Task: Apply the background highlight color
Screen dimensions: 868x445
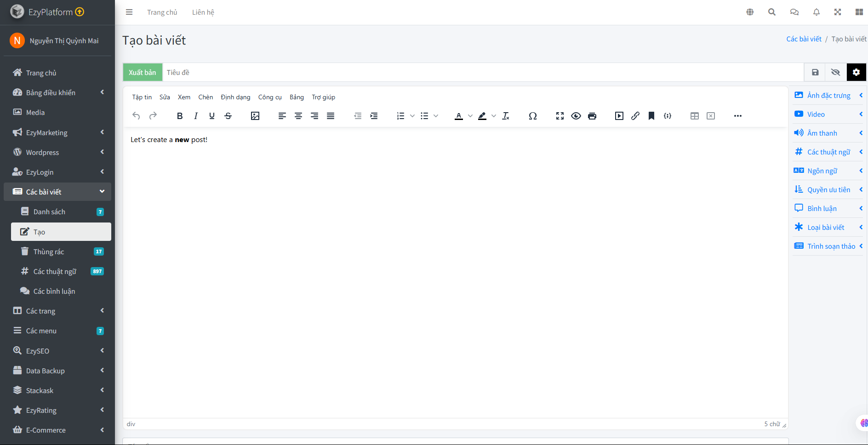Action: click(x=482, y=116)
